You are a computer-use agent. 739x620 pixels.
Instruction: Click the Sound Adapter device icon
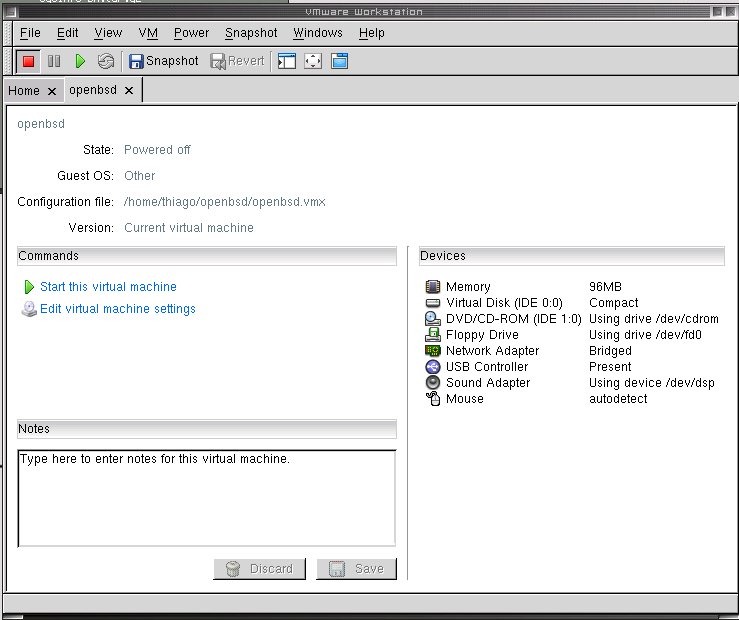tap(433, 383)
